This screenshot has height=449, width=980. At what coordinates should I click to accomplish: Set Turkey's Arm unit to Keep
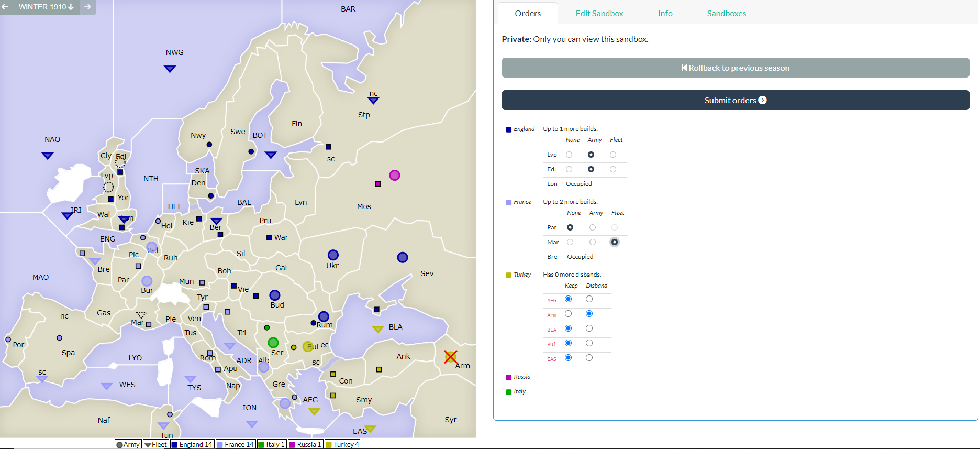[x=568, y=314]
